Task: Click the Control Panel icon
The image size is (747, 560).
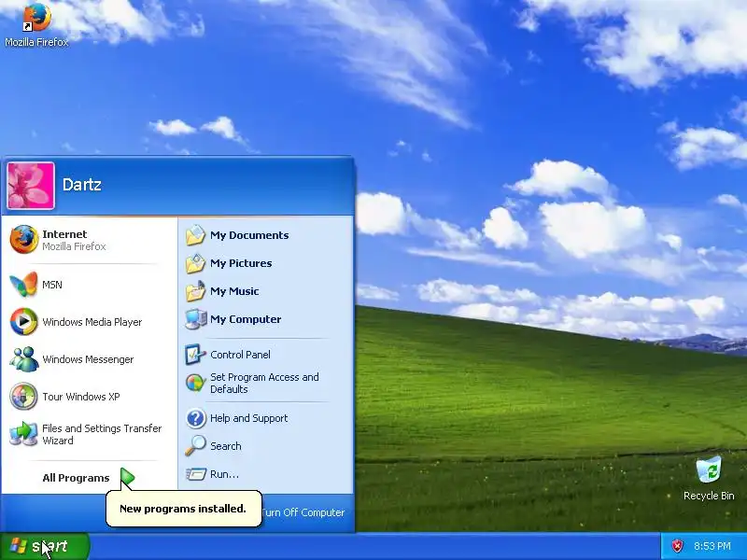Action: coord(195,355)
